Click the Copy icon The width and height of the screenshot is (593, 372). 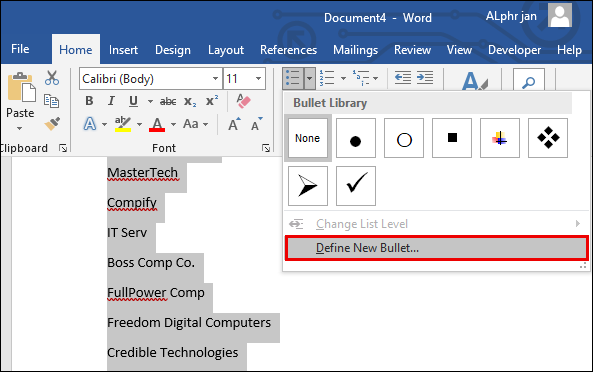coord(51,101)
